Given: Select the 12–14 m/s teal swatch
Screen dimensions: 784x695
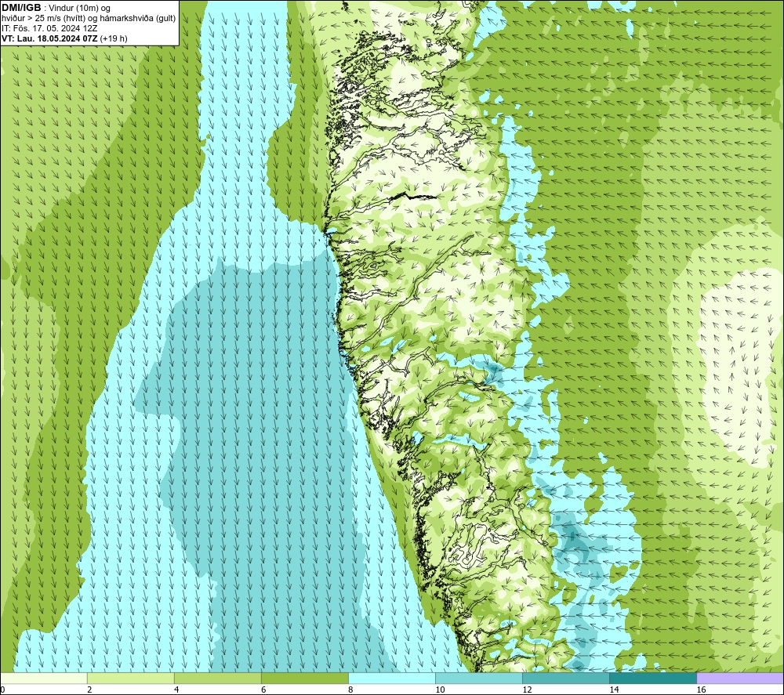Looking at the screenshot, I should tap(565, 678).
